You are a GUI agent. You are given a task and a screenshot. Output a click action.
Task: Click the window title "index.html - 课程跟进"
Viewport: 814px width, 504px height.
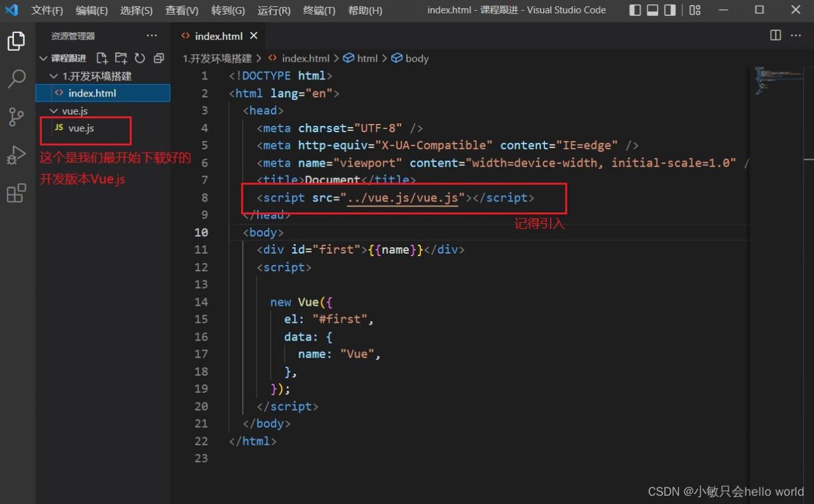pyautogui.click(x=474, y=10)
